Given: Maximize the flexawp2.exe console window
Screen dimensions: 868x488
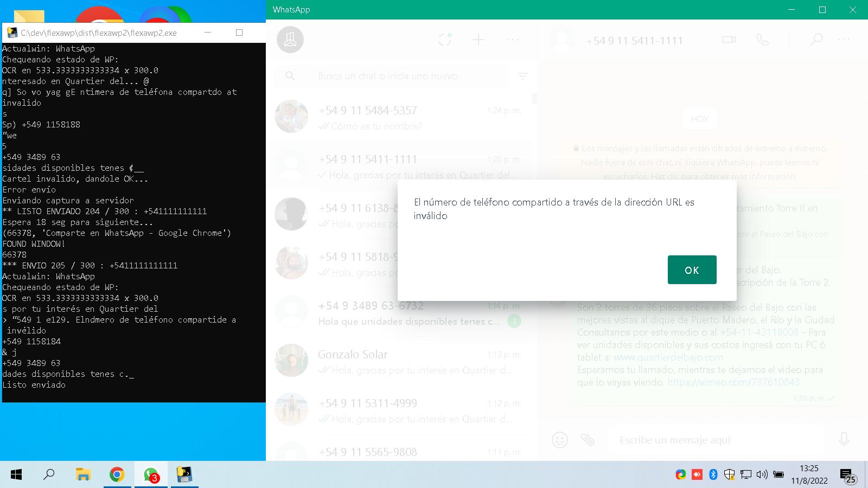Looking at the screenshot, I should 239,33.
